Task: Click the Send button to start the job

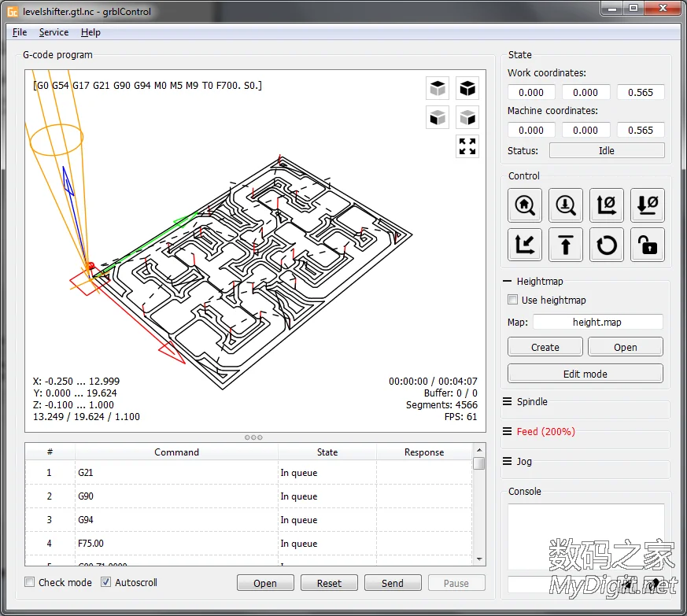Action: [x=393, y=582]
